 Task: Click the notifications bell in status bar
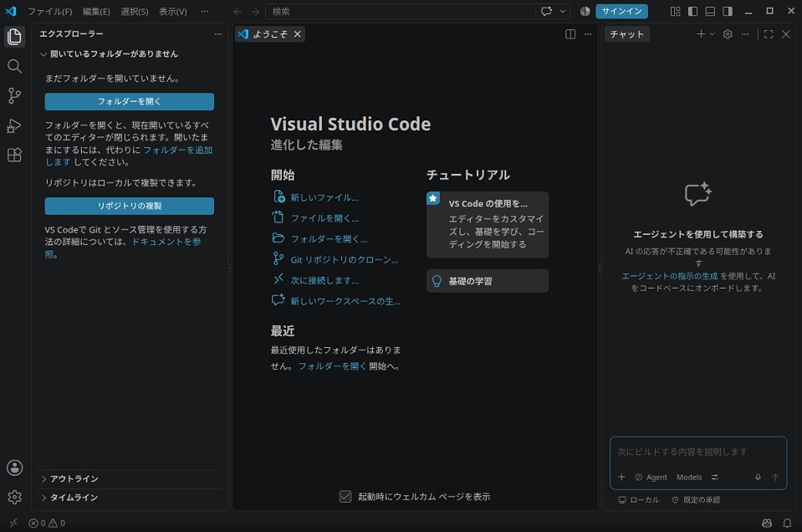(787, 524)
